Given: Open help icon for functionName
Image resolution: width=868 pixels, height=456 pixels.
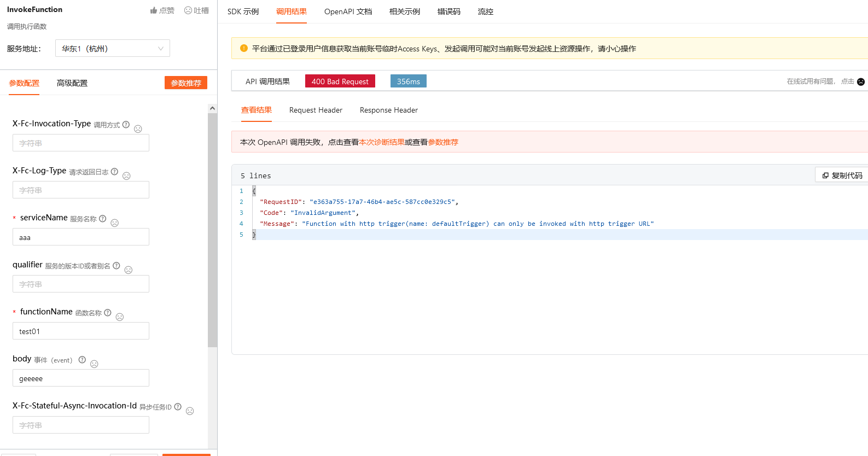Looking at the screenshot, I should coord(107,313).
